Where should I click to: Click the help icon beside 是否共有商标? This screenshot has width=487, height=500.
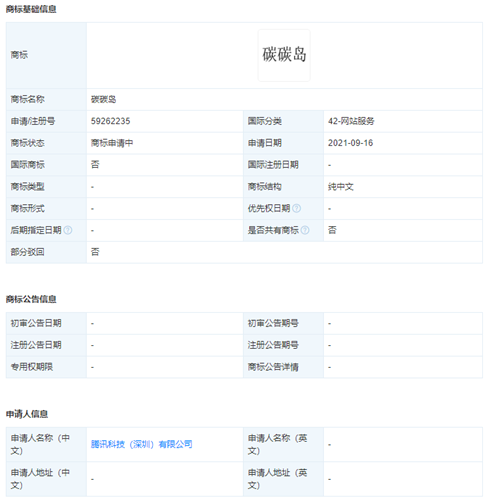305,230
